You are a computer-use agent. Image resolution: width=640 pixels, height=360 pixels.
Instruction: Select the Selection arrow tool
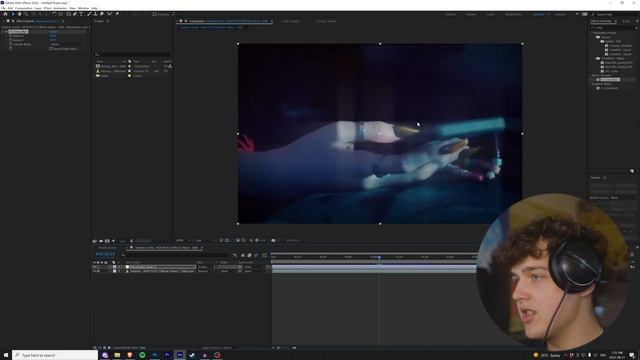(x=13, y=14)
